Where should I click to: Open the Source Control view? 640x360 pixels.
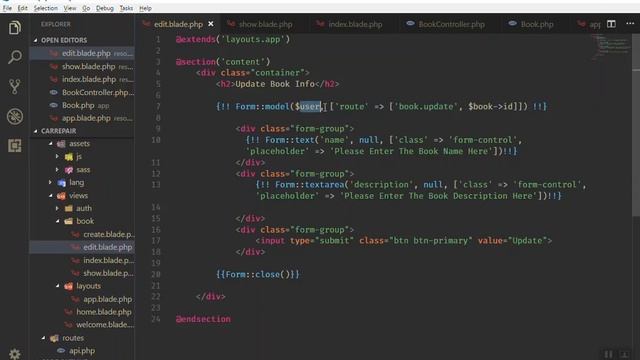(x=15, y=87)
